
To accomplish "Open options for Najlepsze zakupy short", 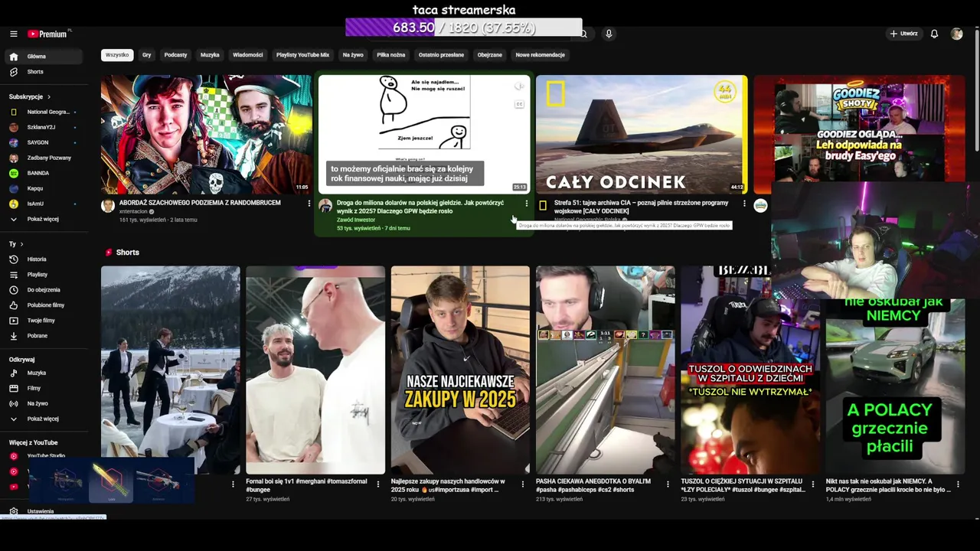I will [523, 484].
